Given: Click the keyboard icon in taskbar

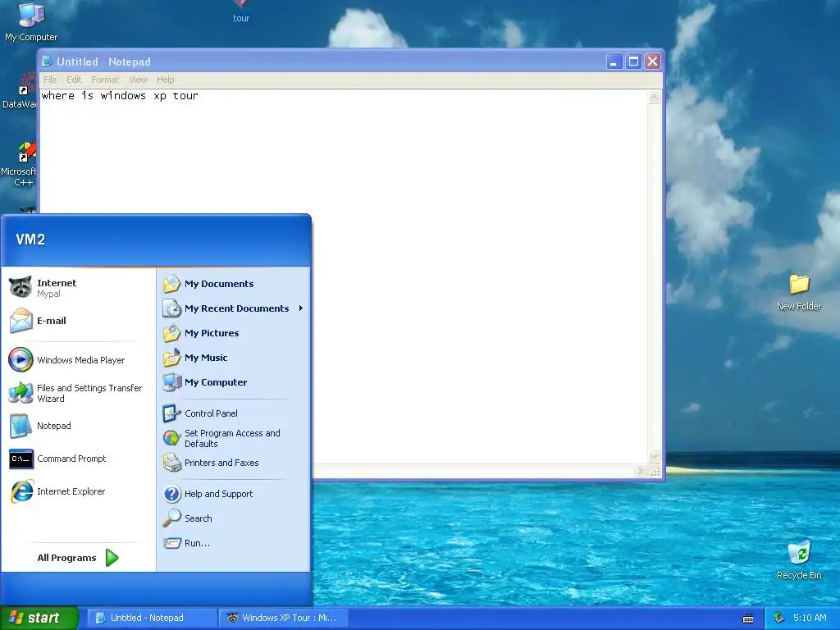Looking at the screenshot, I should point(748,619).
